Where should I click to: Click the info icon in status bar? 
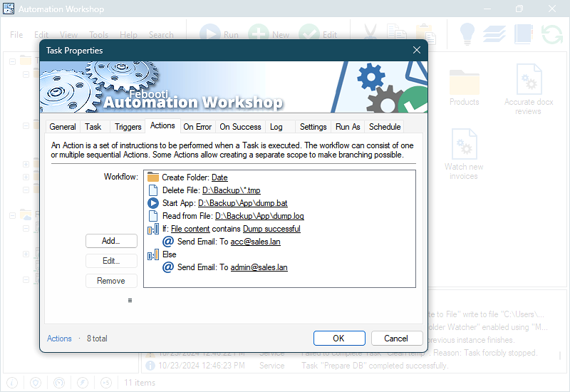click(x=12, y=383)
